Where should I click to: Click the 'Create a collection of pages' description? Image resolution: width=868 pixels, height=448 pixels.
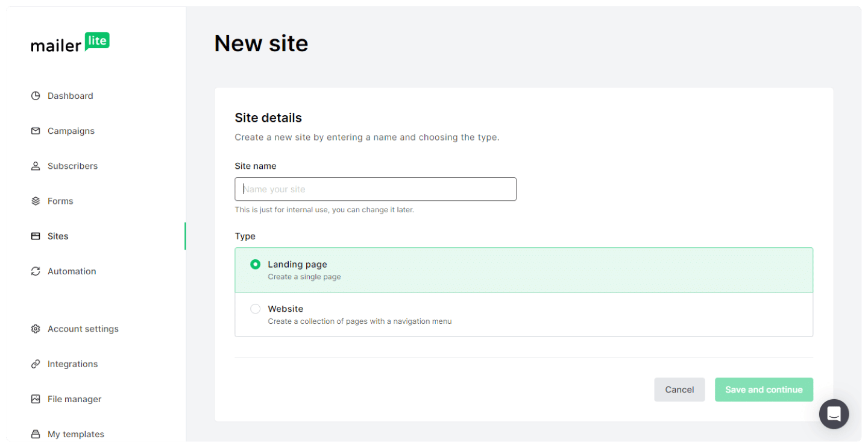[x=360, y=321]
